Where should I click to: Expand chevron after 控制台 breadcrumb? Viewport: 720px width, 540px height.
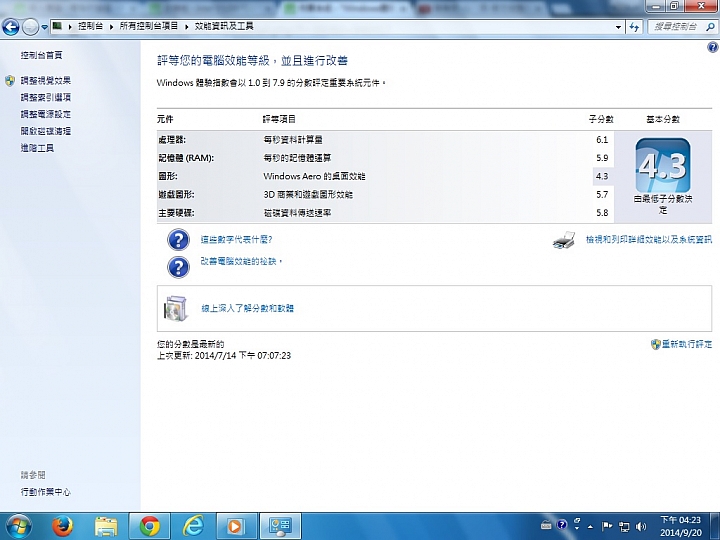pos(112,27)
